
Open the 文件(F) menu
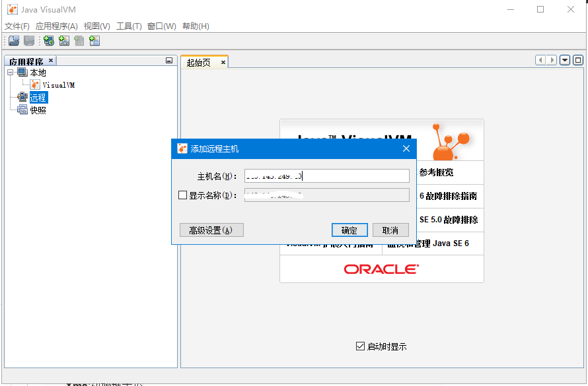(17, 26)
